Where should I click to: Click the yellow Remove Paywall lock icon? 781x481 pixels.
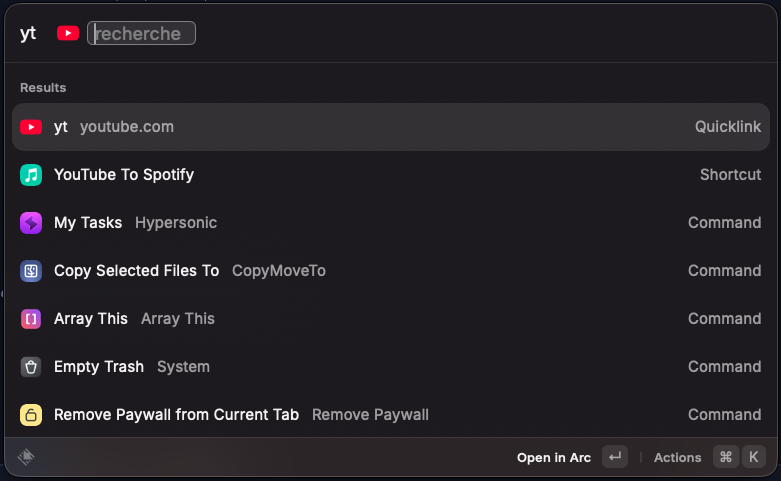click(x=31, y=415)
